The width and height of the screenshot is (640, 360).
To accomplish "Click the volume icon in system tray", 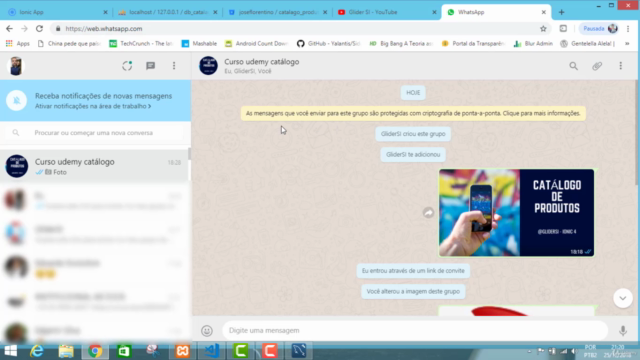I will [573, 351].
